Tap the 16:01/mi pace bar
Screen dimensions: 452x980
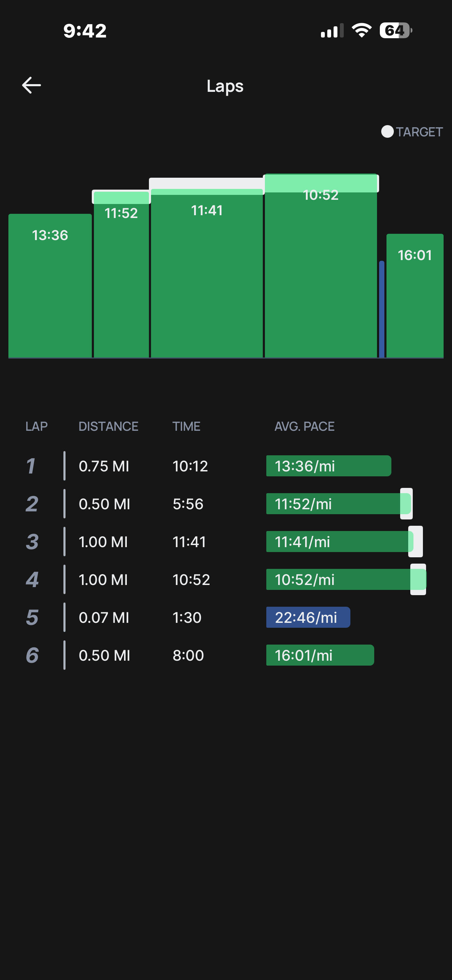[x=320, y=655]
